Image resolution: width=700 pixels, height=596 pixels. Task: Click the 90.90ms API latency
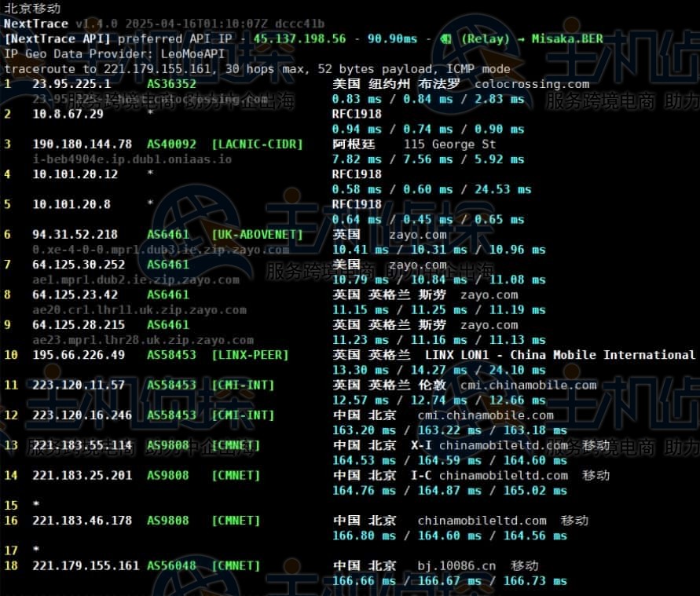click(x=392, y=38)
